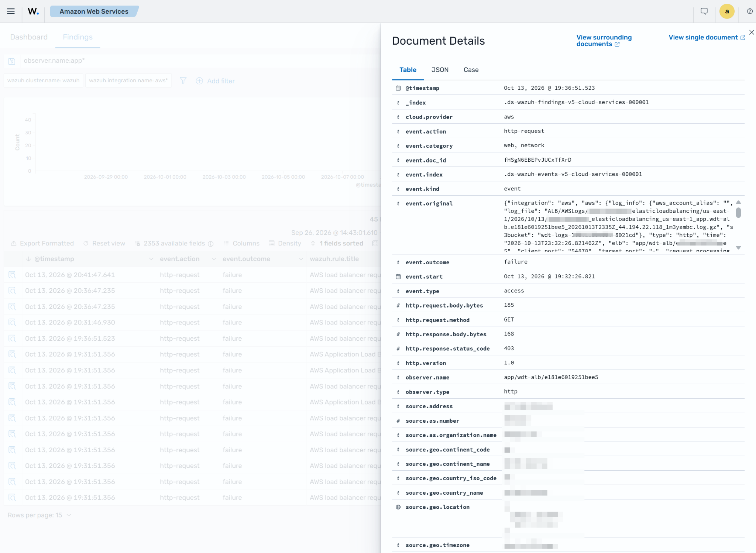Inspect document for Oct 13 20:41:47.641 row

tap(12, 275)
